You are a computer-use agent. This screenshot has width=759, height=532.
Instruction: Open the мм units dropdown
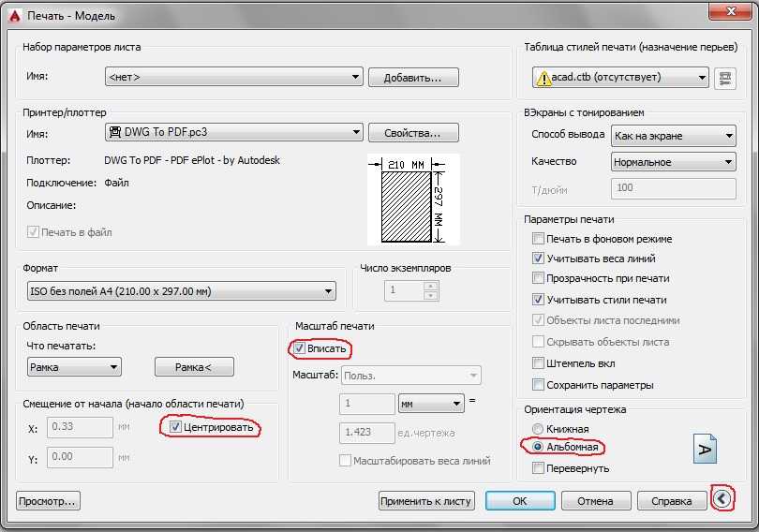[431, 404]
